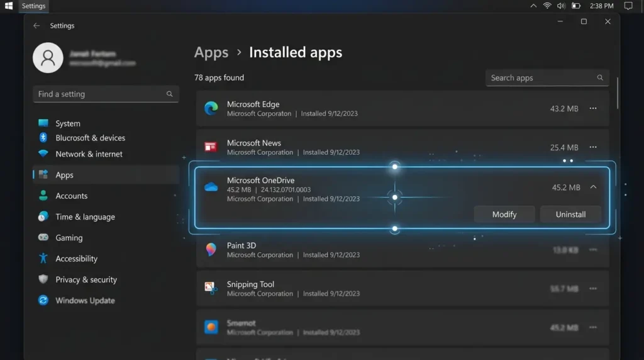This screenshot has height=360, width=644.
Task: Go back to Apps breadcrumb
Action: coord(211,52)
